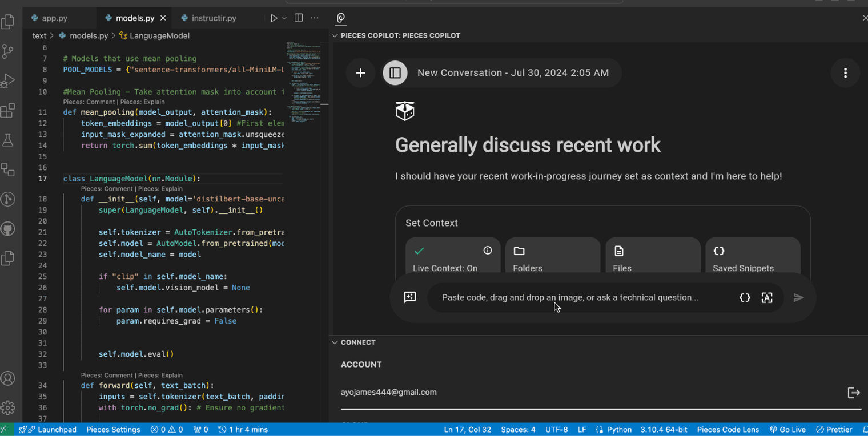Viewport: 868px width, 436px height.
Task: Open the Copilot vertical ellipsis menu
Action: [x=845, y=73]
